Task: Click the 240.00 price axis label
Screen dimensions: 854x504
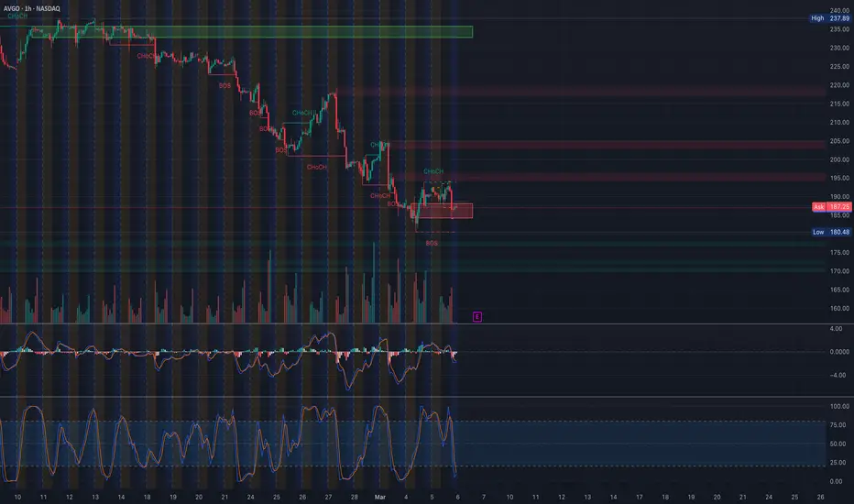Action: click(x=839, y=10)
